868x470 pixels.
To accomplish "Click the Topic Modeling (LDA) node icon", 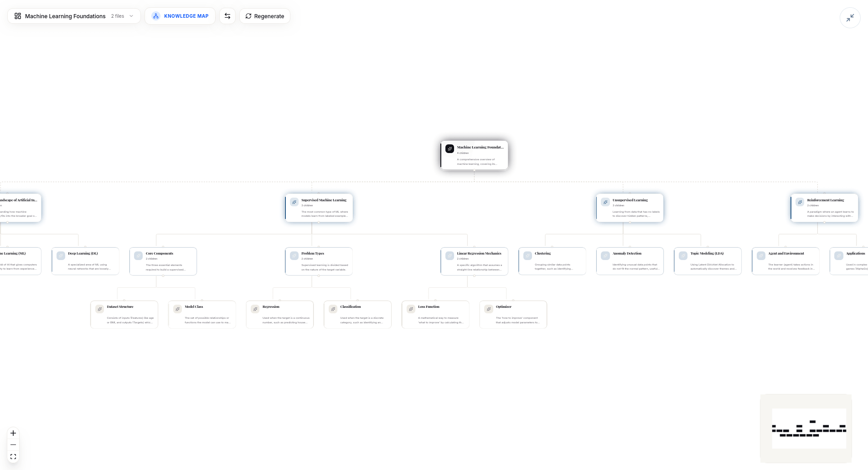I will pyautogui.click(x=683, y=255).
